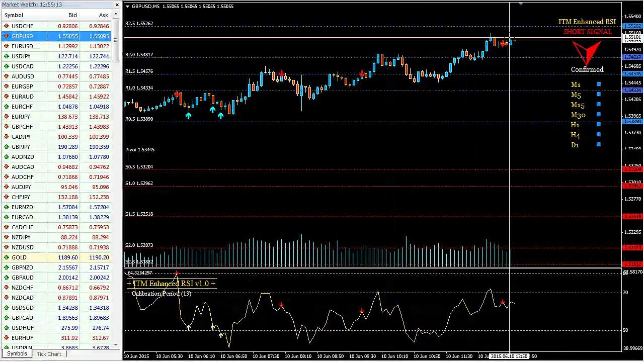Click the M15 timeframe label
Viewport: 644px width, 362px height.
coord(578,105)
